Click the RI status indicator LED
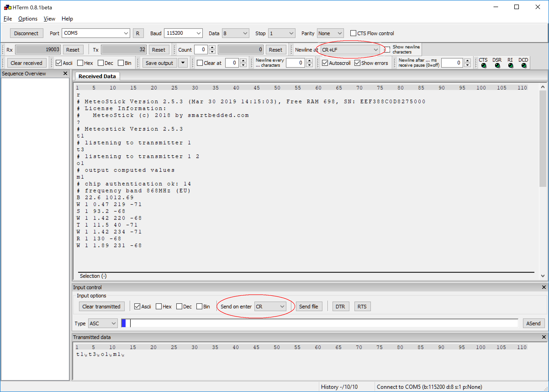The image size is (549, 392). 510,65
